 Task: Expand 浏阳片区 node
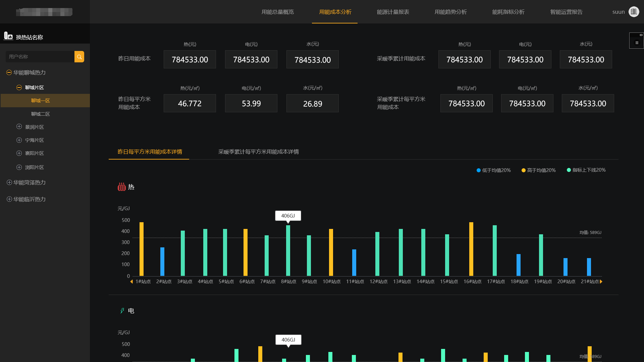pos(19,167)
